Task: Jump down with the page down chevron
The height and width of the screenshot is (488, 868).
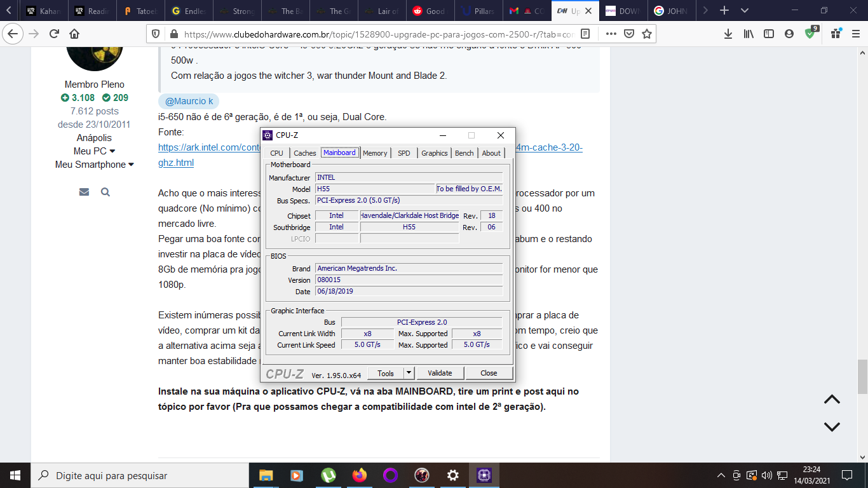Action: [x=832, y=426]
